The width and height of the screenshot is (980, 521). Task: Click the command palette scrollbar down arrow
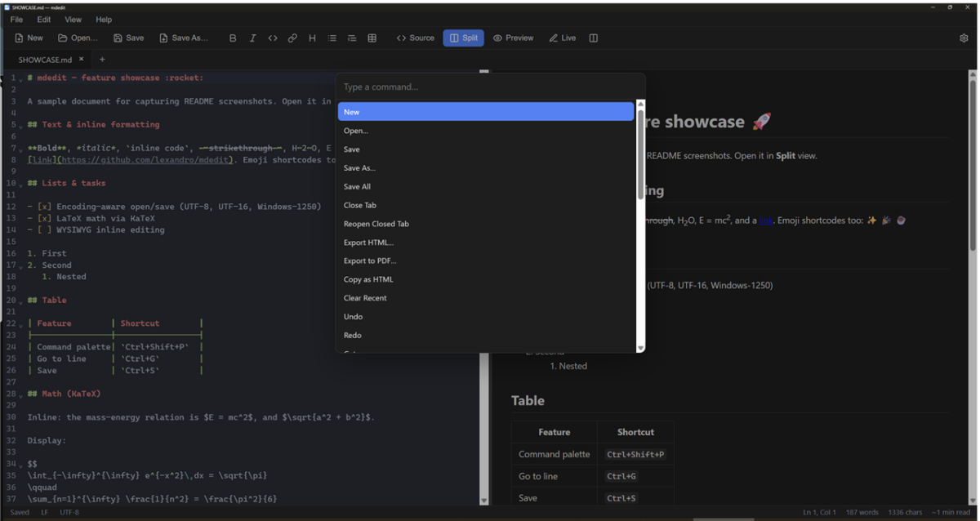(x=640, y=348)
